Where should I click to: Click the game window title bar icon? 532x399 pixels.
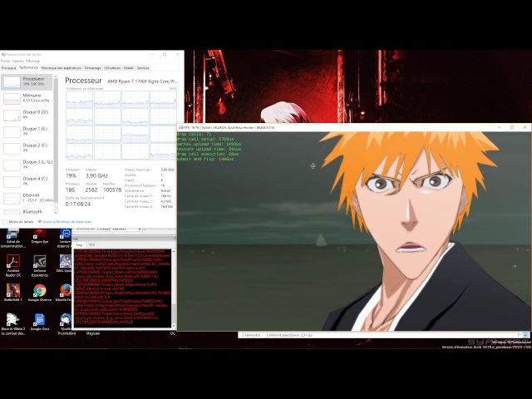(181, 127)
